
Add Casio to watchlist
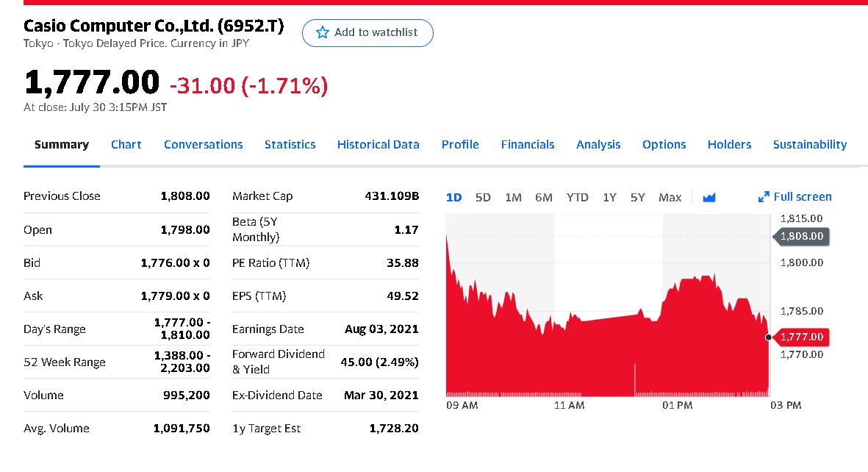pos(367,33)
